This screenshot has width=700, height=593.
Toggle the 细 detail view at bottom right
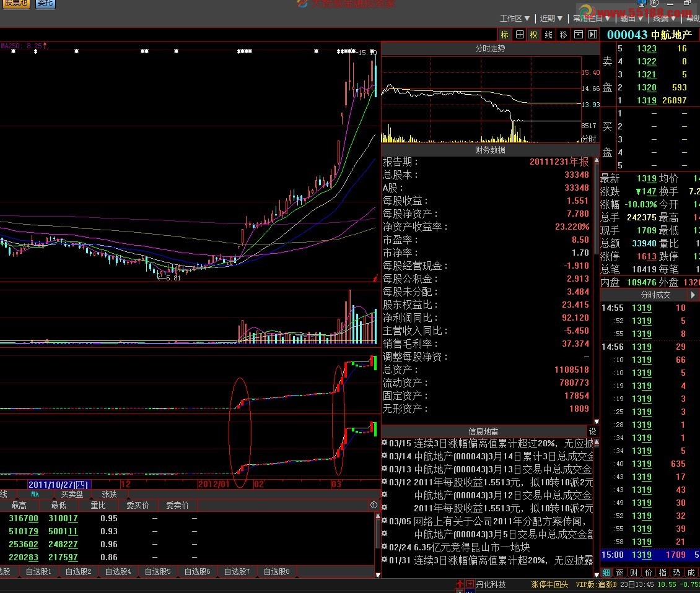coord(606,573)
